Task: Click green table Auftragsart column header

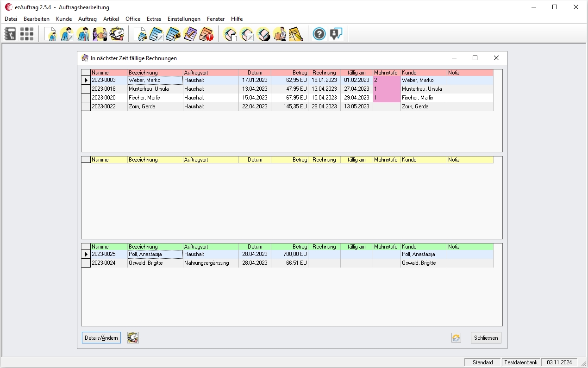Action: pyautogui.click(x=211, y=247)
